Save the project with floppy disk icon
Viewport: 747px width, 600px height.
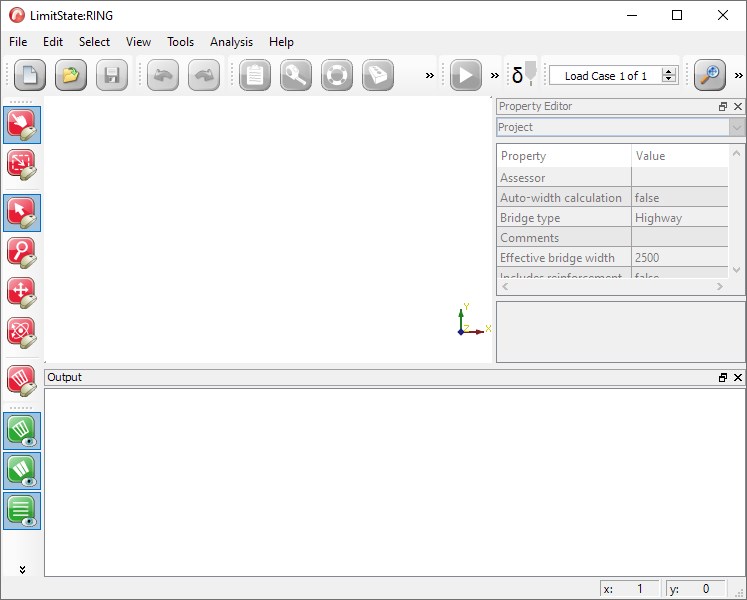pyautogui.click(x=112, y=75)
